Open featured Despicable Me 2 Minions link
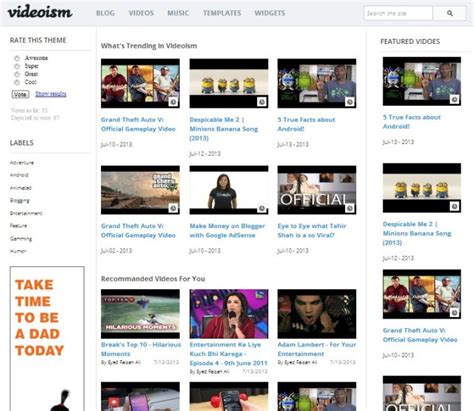 [x=417, y=233]
